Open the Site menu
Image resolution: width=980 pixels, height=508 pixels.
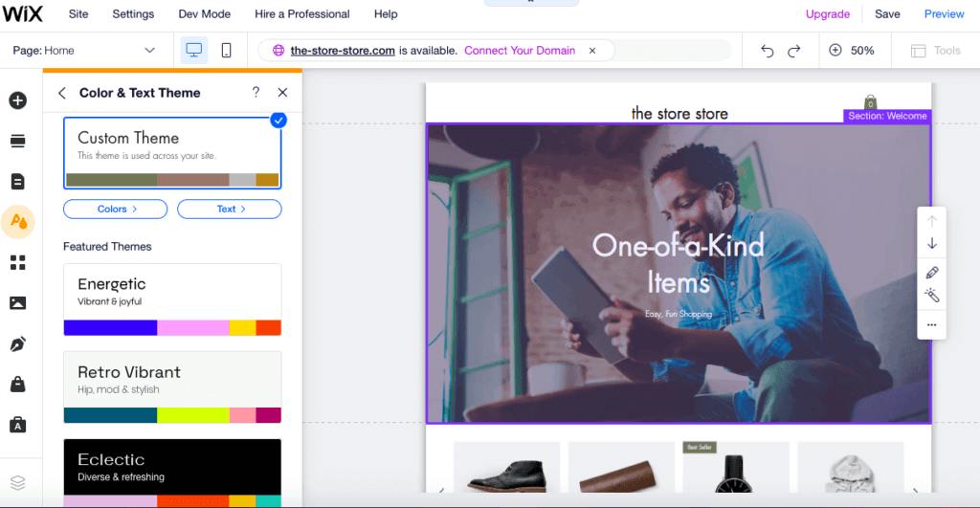pyautogui.click(x=78, y=13)
